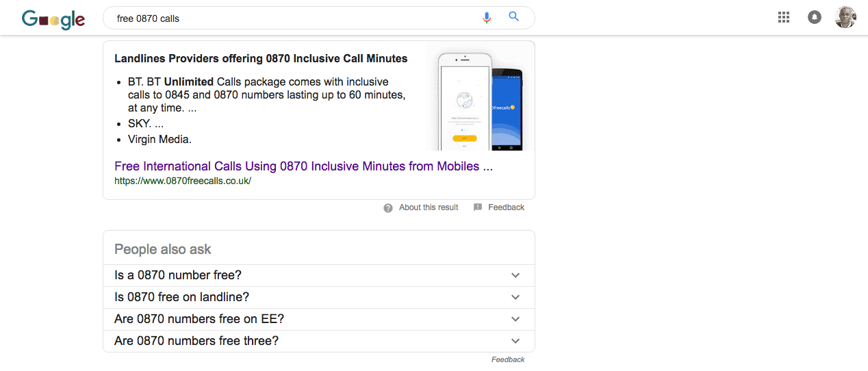868x371 pixels.
Task: Click the Virgin Media bullet item
Action: point(159,139)
